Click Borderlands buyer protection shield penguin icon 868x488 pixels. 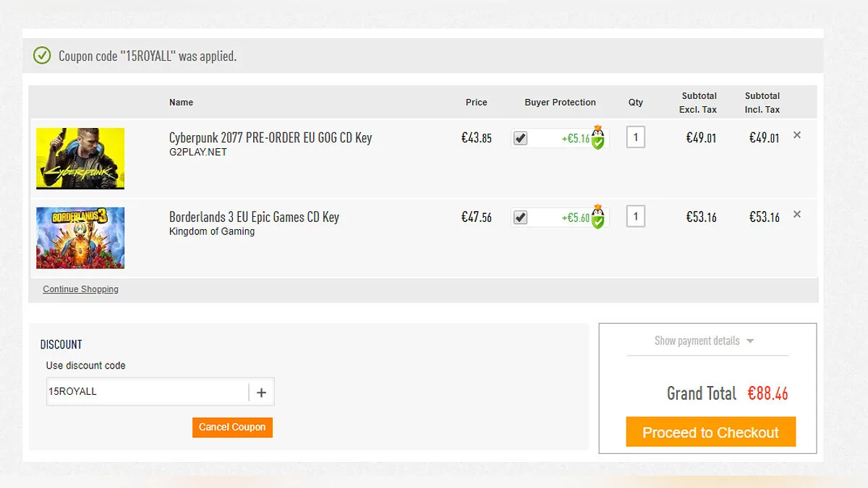click(597, 218)
